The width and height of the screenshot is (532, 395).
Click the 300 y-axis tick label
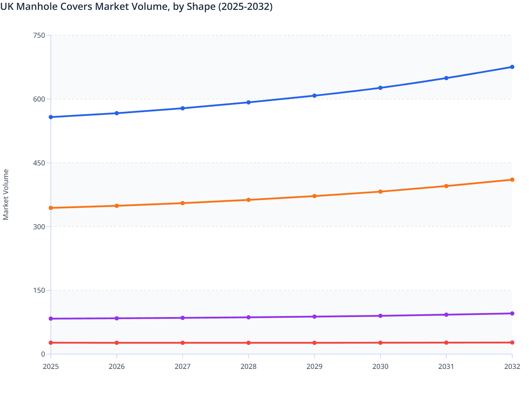(x=39, y=227)
